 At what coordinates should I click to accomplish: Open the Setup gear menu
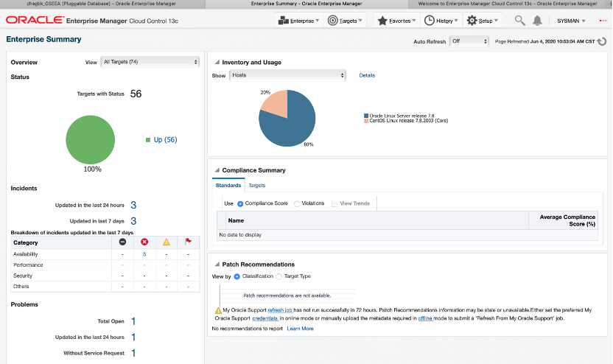[483, 21]
